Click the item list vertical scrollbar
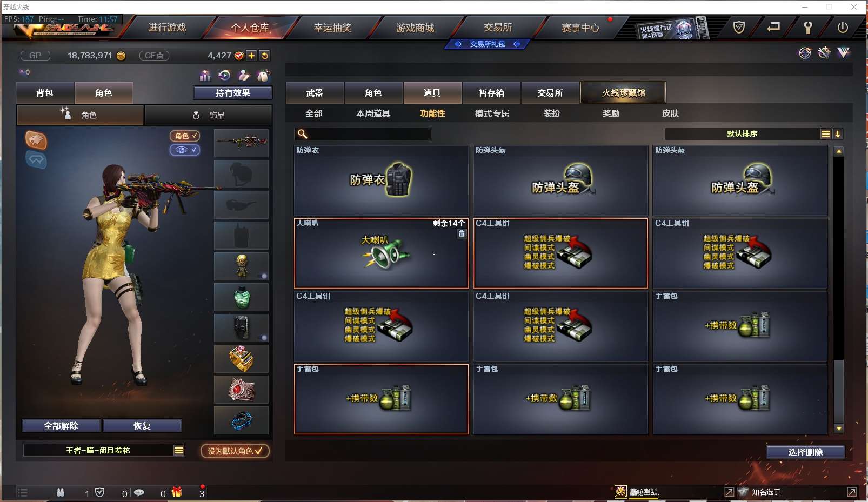The image size is (868, 502). [839, 290]
